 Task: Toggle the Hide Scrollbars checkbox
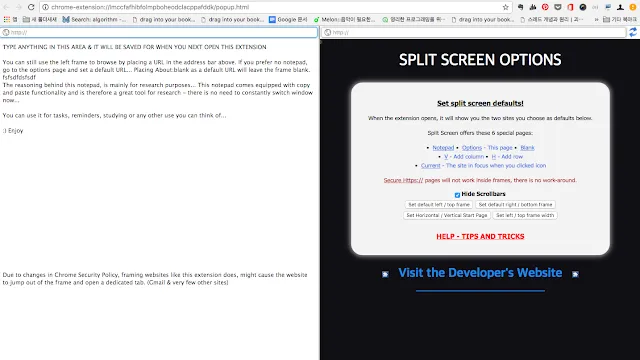click(457, 195)
